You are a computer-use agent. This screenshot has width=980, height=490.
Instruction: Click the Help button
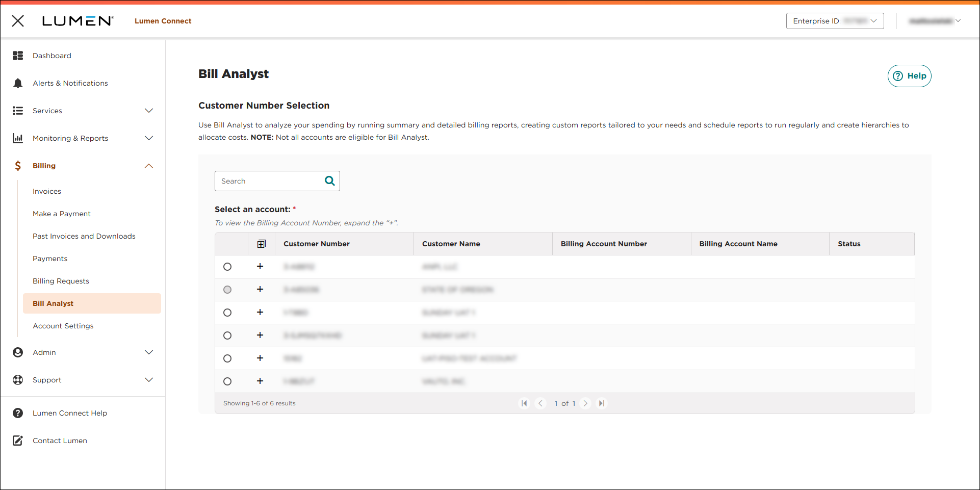coord(909,76)
